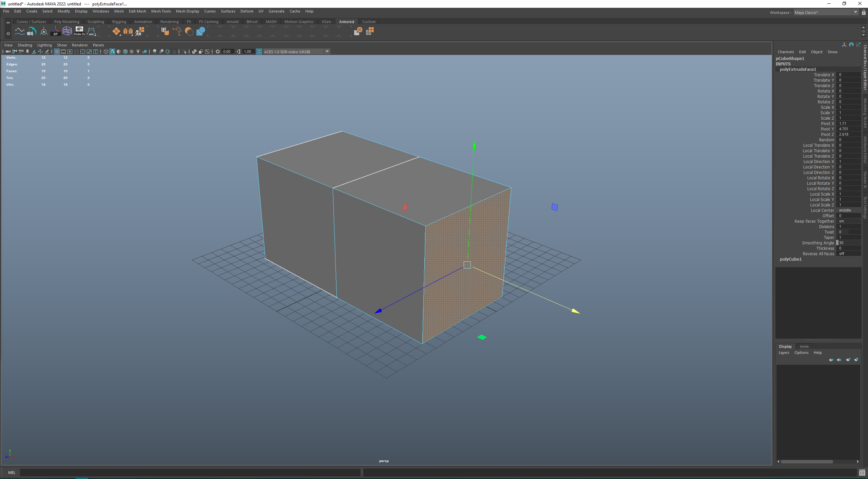
Task: Select polyCube1 input node
Action: pyautogui.click(x=790, y=259)
